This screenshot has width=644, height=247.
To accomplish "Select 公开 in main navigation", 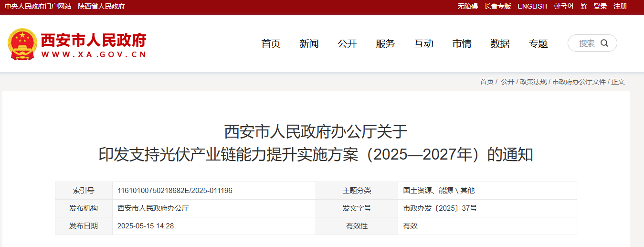I will [347, 44].
